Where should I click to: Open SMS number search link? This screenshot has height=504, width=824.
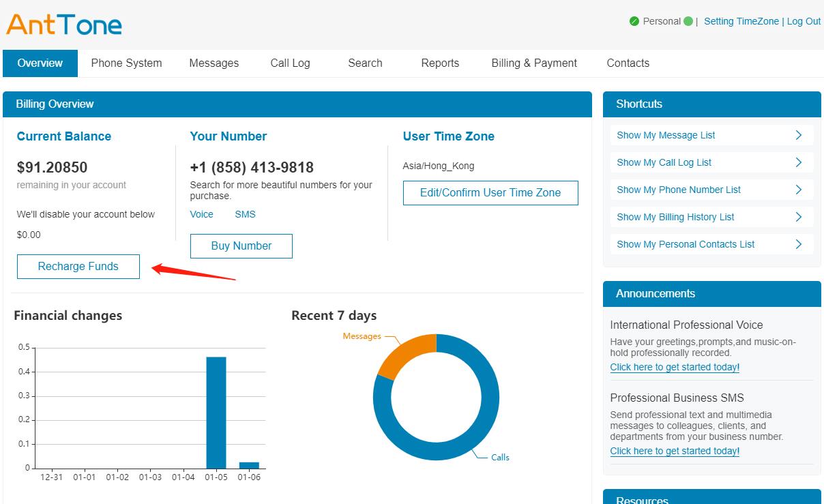246,214
